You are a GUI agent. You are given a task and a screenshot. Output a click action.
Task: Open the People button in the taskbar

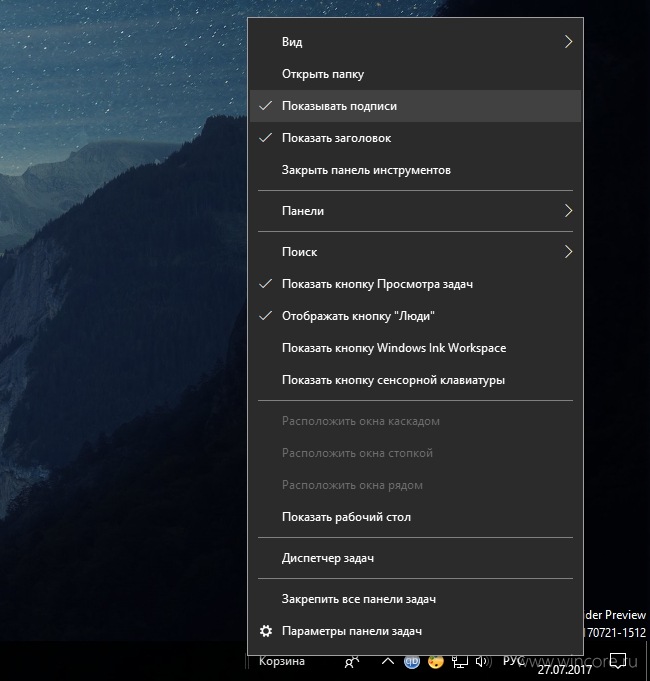click(x=352, y=662)
